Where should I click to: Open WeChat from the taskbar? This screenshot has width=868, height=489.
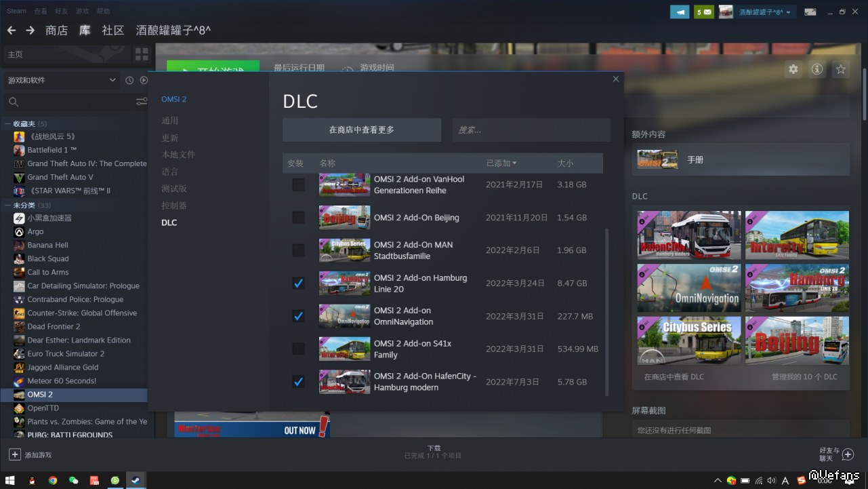[74, 480]
